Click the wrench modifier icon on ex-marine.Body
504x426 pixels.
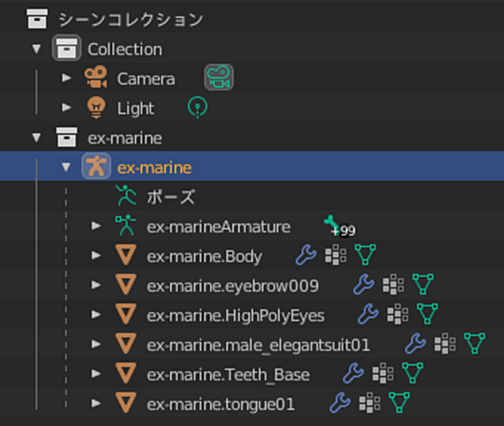coord(306,256)
